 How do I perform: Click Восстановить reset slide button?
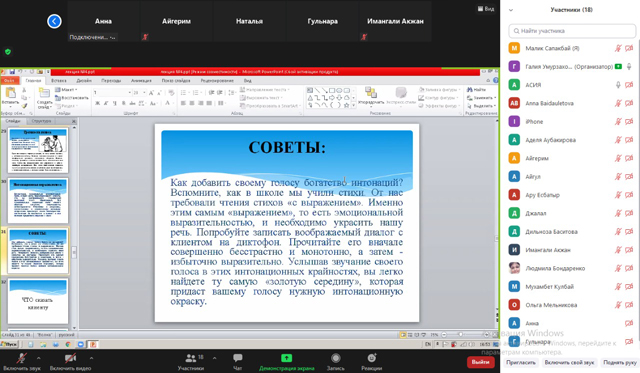click(x=72, y=98)
